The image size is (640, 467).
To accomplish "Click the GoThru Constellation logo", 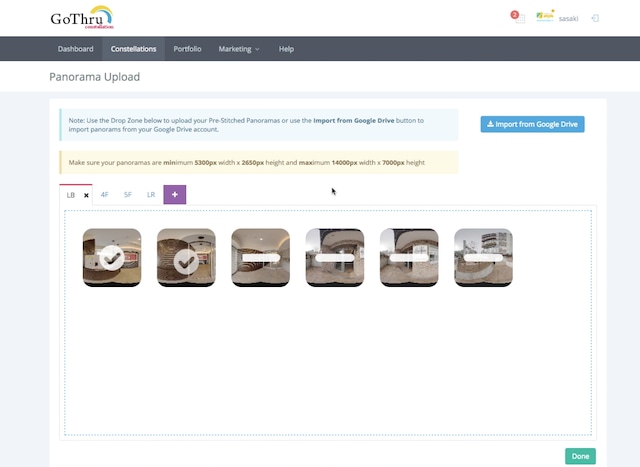I will point(82,17).
